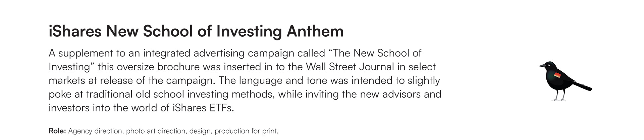Click the word "iShares" in the heading
Image resolution: width=644 pixels, height=140 pixels.
pyautogui.click(x=75, y=31)
